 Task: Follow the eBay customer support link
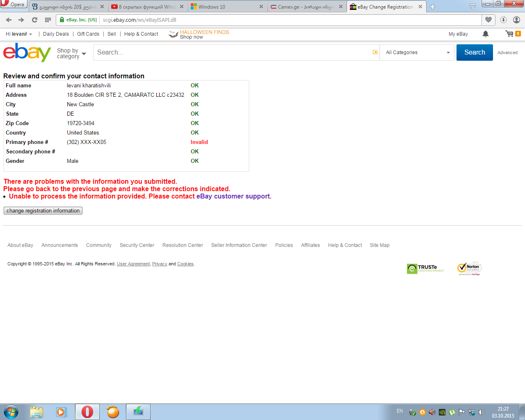point(233,196)
